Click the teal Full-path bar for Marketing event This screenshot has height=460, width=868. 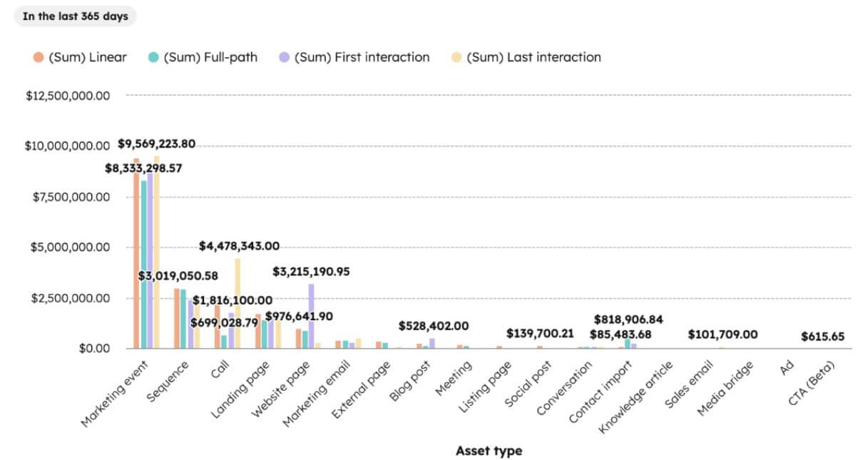pyautogui.click(x=143, y=265)
